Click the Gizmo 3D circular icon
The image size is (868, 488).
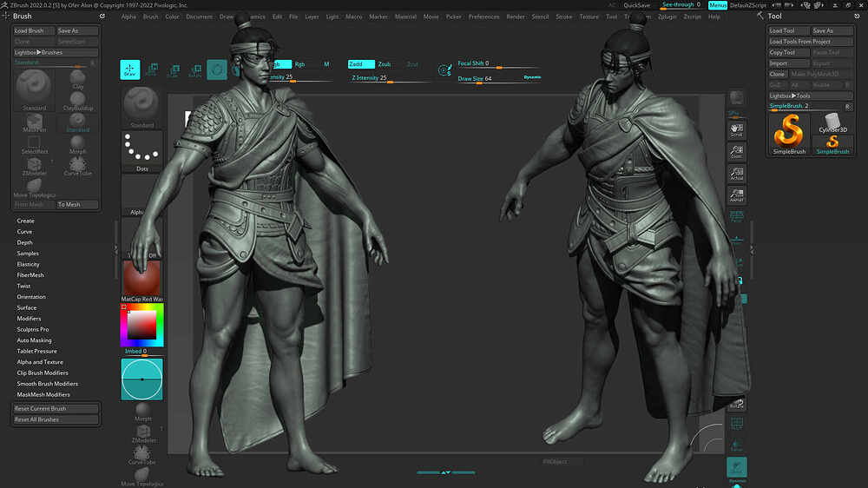[x=217, y=69]
